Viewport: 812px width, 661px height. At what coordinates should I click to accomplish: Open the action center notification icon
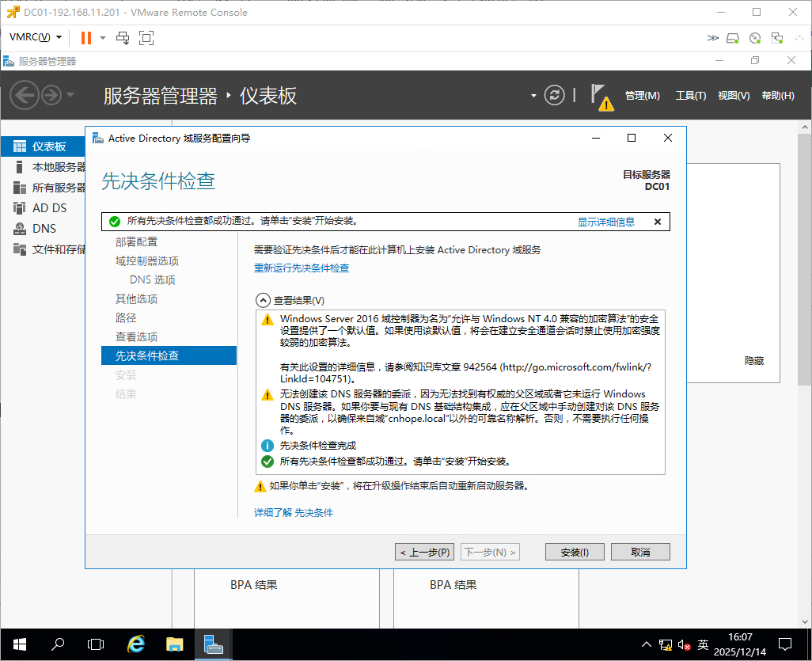(x=785, y=645)
